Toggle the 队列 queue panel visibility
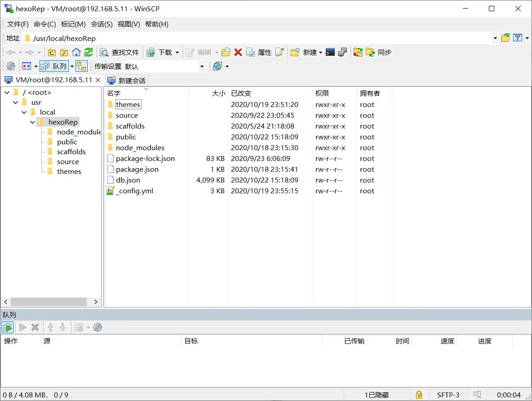 [x=54, y=66]
